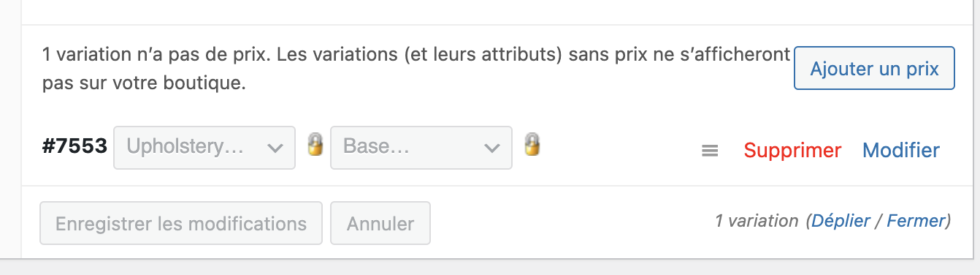Click the Base placeholder text
The height and width of the screenshot is (275, 980).
tap(376, 147)
